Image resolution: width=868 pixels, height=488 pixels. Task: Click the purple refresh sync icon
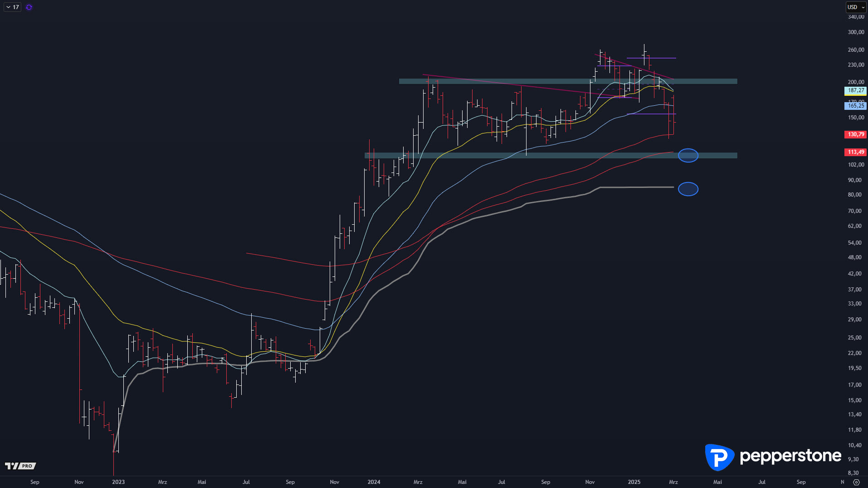pos(29,7)
